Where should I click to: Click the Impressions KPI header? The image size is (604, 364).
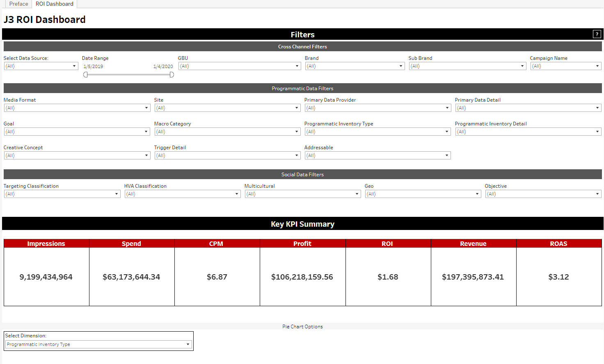coord(46,243)
